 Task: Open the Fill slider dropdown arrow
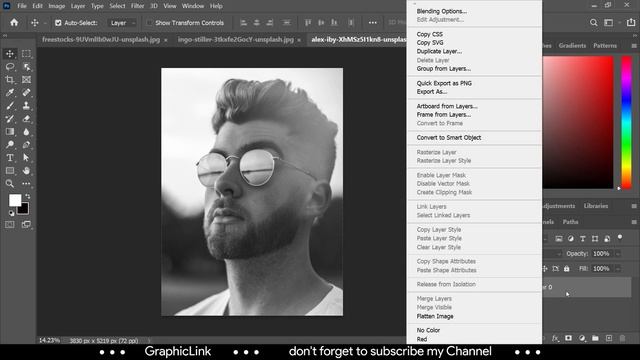pyautogui.click(x=618, y=269)
